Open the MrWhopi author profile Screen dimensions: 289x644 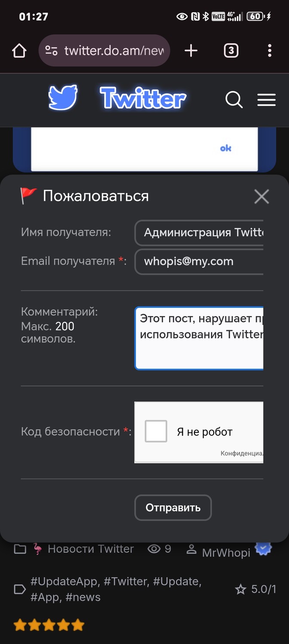tap(226, 553)
